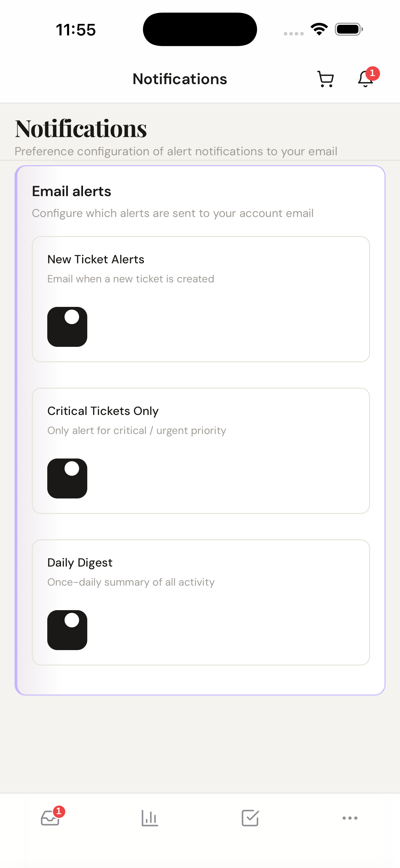Toggle Critical Tickets Only switch
Screen dimensions: 400x868
[x=67, y=478]
